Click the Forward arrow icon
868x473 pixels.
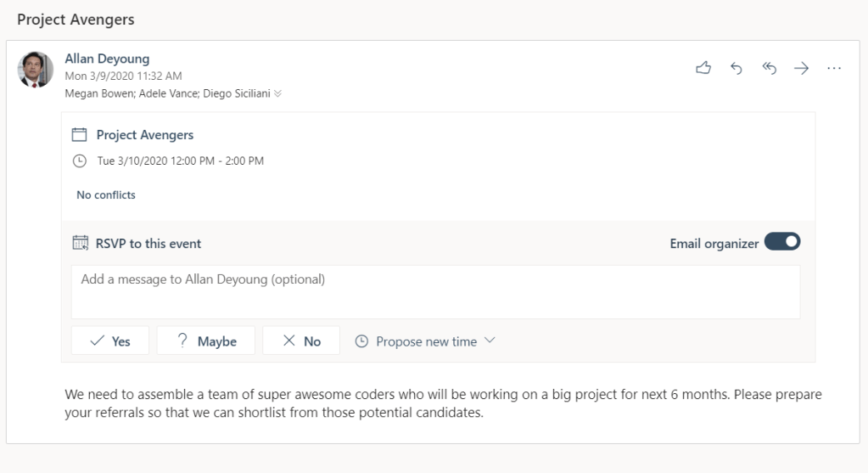801,69
